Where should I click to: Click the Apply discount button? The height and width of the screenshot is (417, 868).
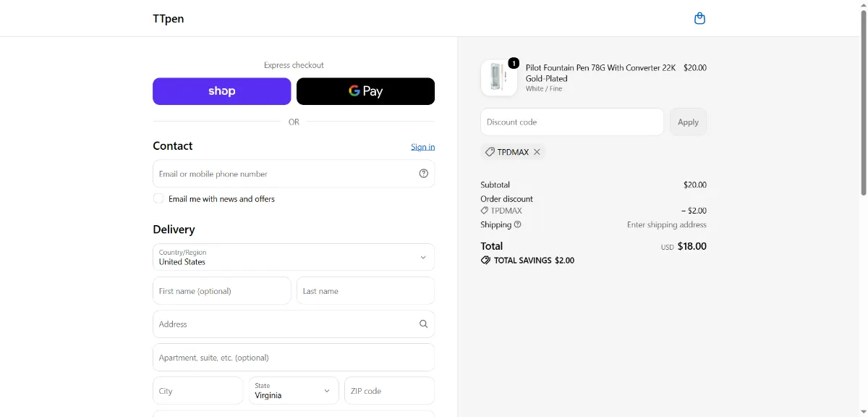pos(688,122)
